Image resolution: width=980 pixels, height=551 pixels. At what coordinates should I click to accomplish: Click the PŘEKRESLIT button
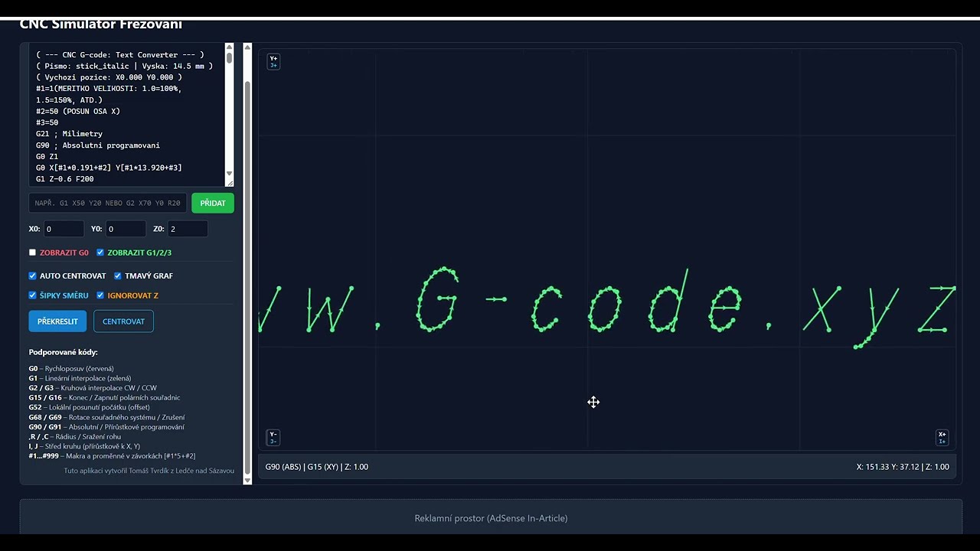57,321
